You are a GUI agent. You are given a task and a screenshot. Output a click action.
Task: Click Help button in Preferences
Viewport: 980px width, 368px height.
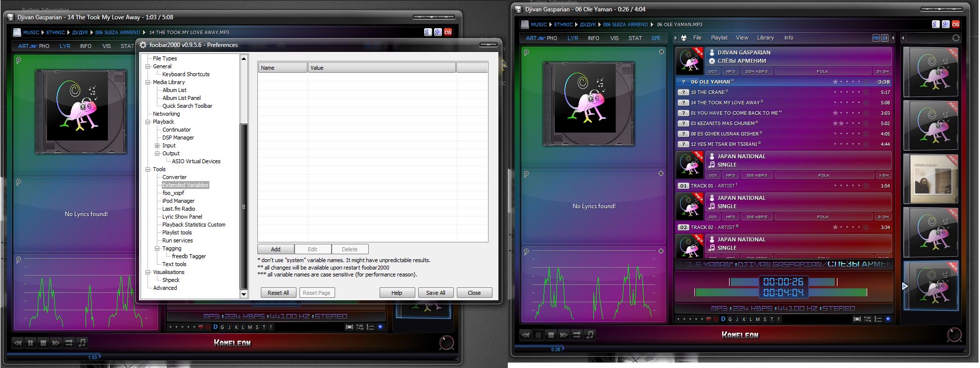pos(397,293)
